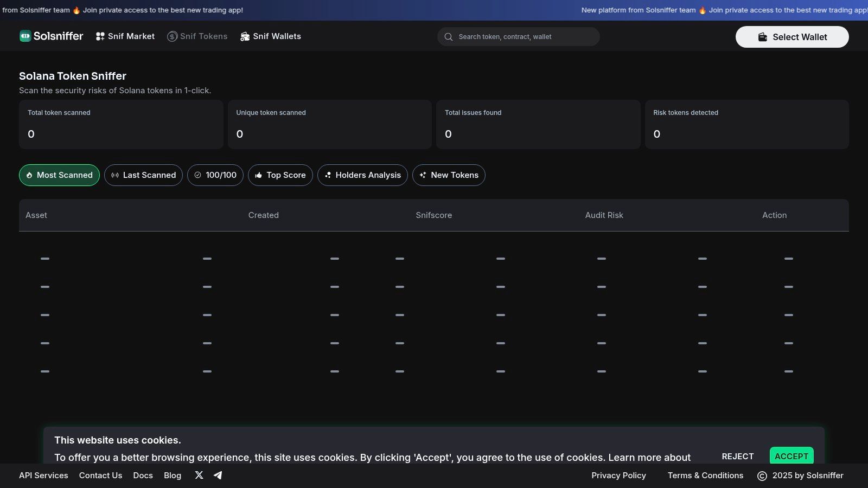
Task: Show tokens with 100/100 score
Action: click(x=215, y=175)
